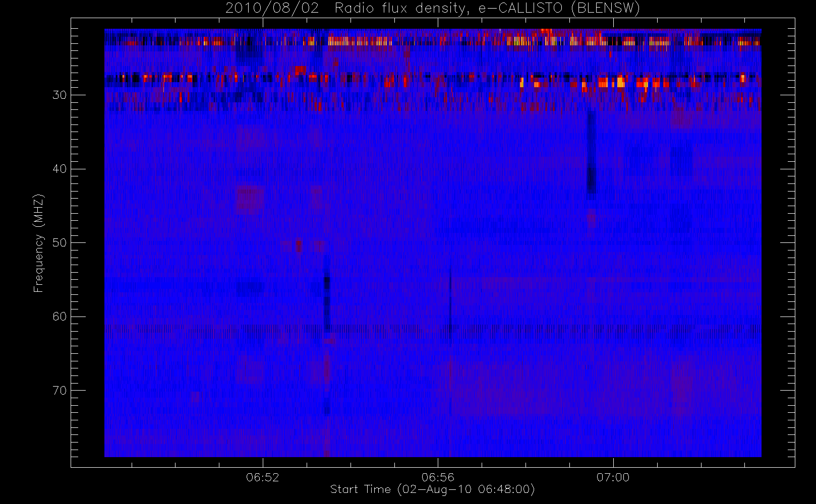The image size is (816, 504).
Task: Click the 06:56 time tick label
Action: [438, 477]
